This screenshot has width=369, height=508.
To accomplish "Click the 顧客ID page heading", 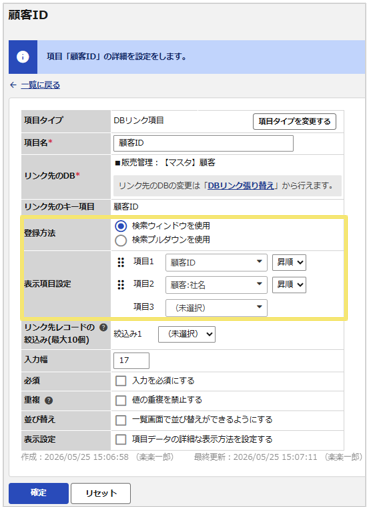I will (28, 15).
